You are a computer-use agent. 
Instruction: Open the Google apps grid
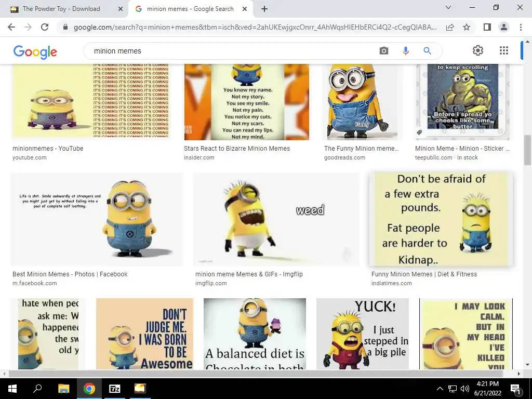tap(504, 50)
